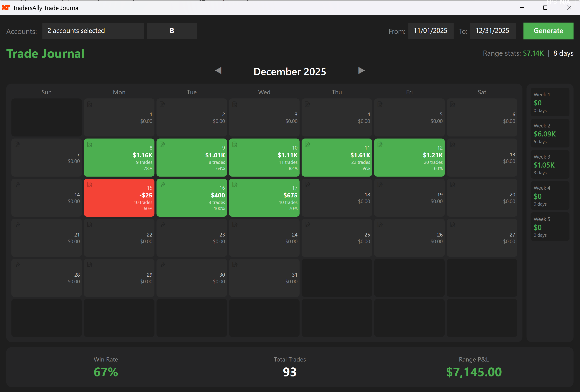Open the journal note for December 16

pyautogui.click(x=163, y=184)
